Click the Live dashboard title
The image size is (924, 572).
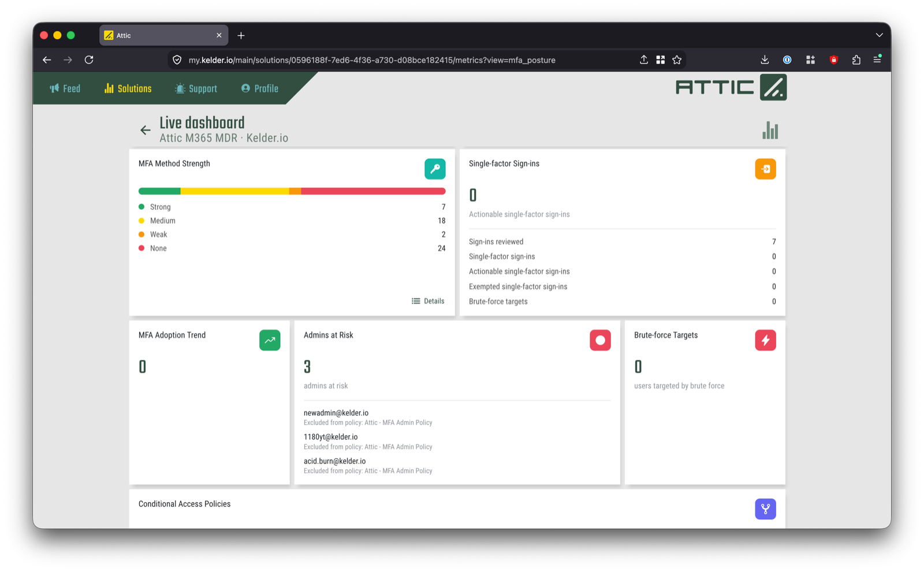[x=202, y=122]
